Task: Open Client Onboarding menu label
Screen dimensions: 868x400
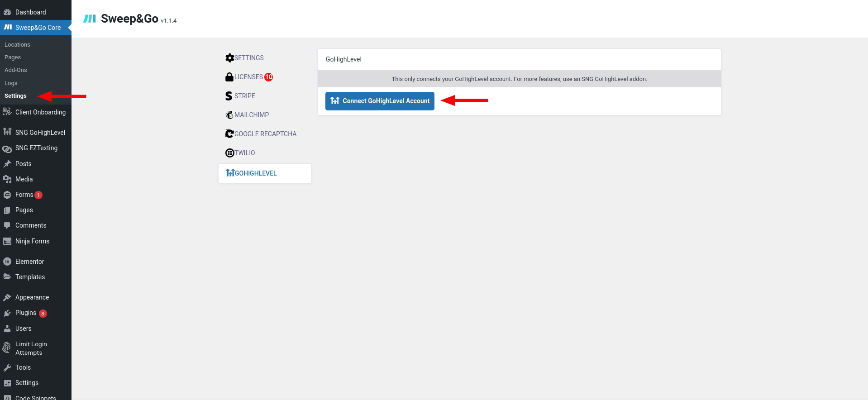Action: tap(40, 112)
